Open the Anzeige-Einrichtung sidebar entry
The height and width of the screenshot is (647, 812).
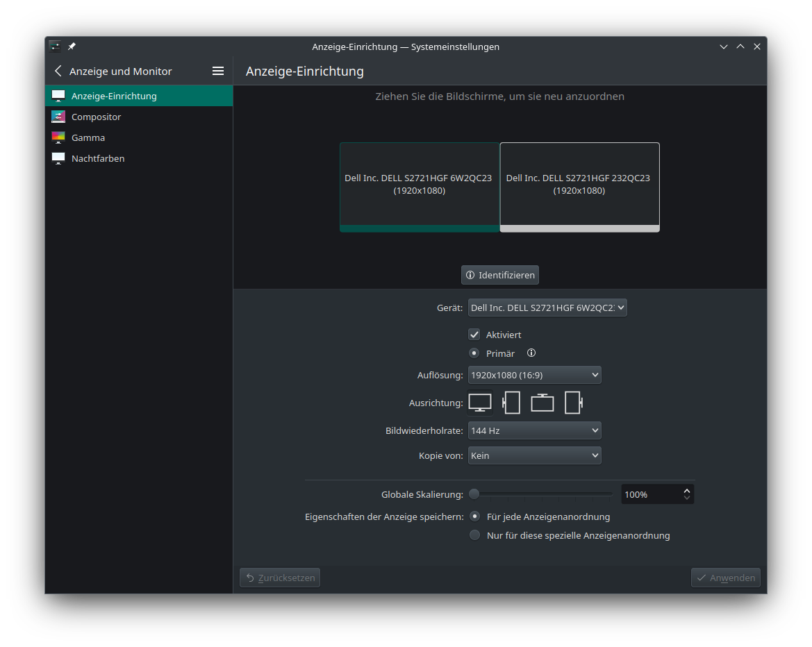139,96
